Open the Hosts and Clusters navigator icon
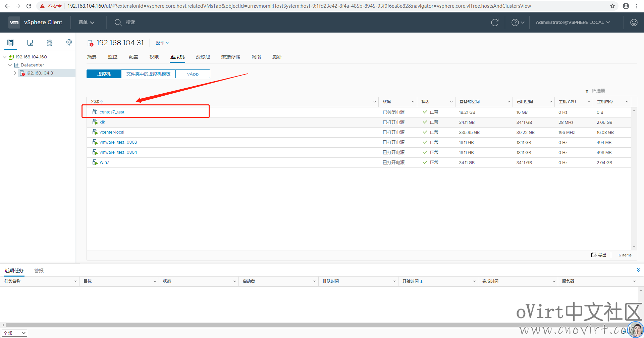Viewport: 644px width, 338px height. point(11,43)
